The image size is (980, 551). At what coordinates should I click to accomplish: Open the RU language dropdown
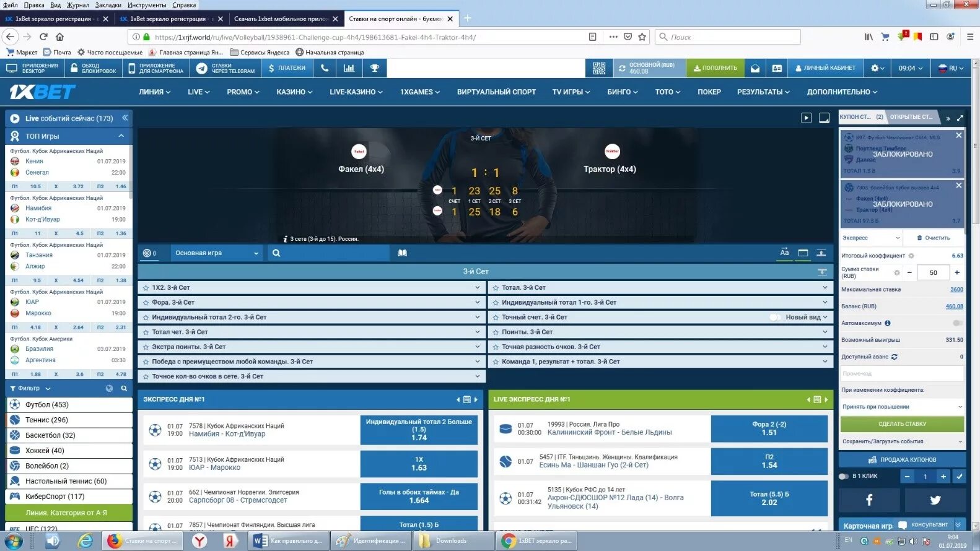pyautogui.click(x=950, y=68)
